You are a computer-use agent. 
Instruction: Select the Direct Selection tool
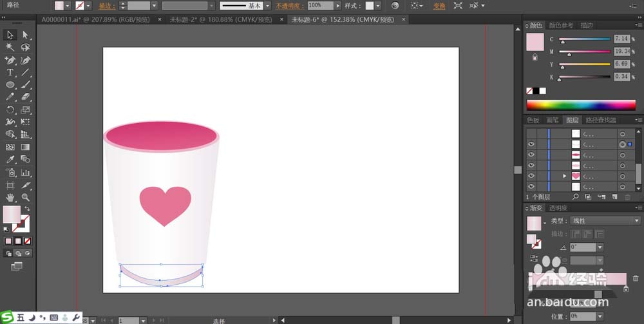coord(26,35)
